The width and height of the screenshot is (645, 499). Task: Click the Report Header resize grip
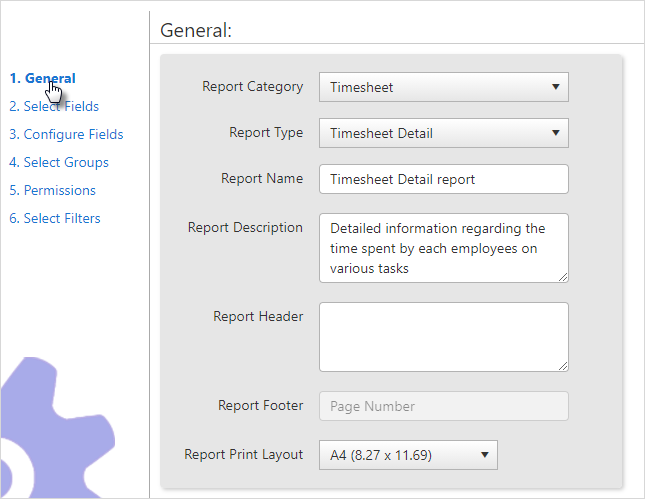[563, 366]
